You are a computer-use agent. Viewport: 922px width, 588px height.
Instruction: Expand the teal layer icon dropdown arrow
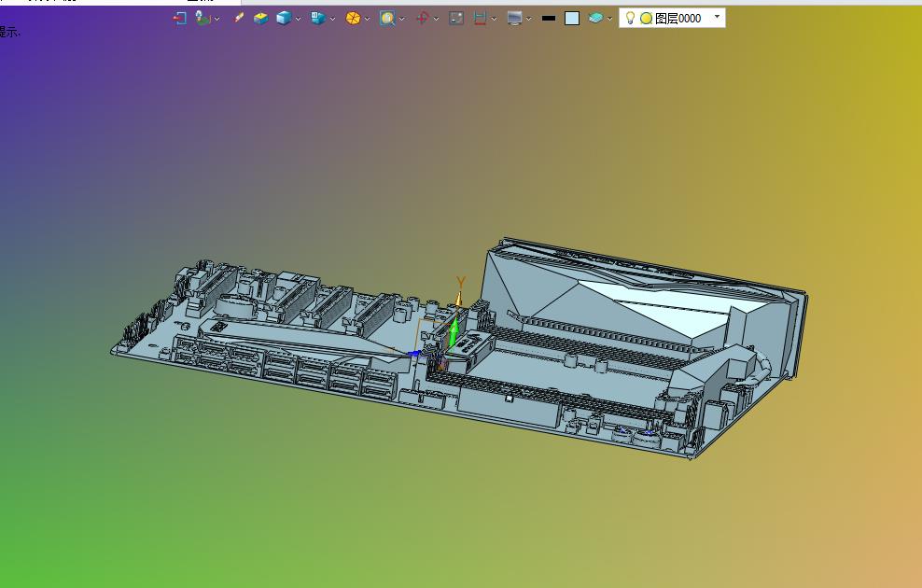609,19
